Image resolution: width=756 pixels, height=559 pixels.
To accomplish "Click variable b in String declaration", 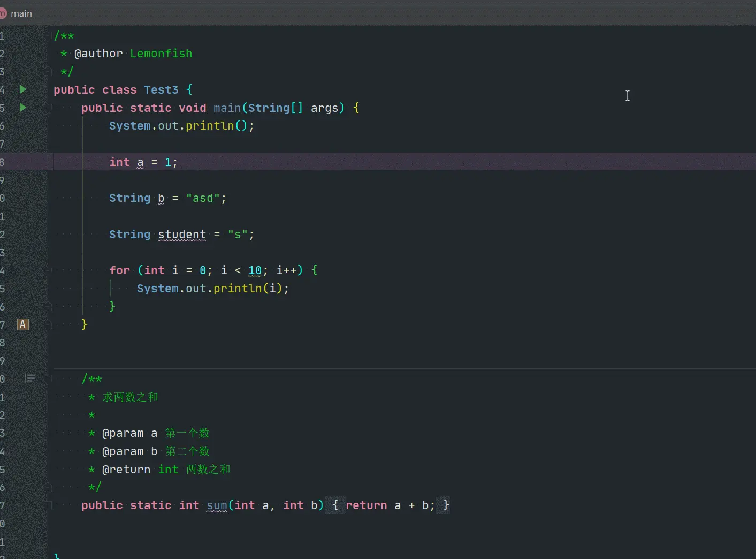I will click(x=161, y=198).
